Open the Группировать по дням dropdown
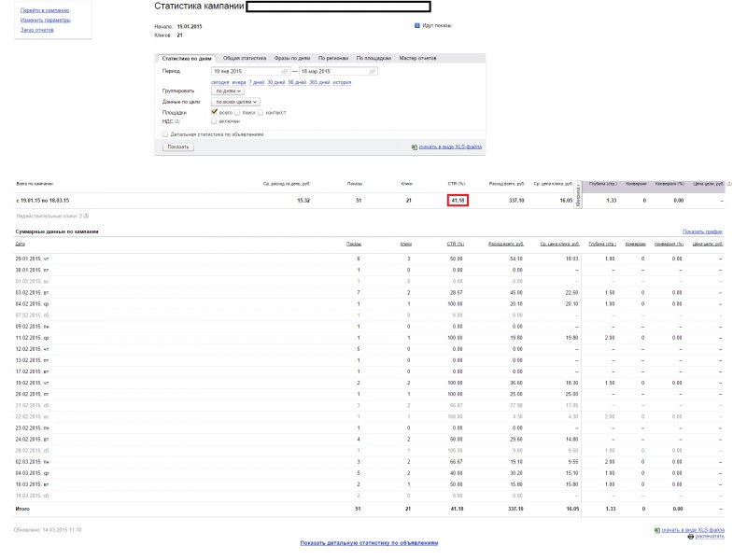Viewport: 747px width, 560px height. pos(228,91)
